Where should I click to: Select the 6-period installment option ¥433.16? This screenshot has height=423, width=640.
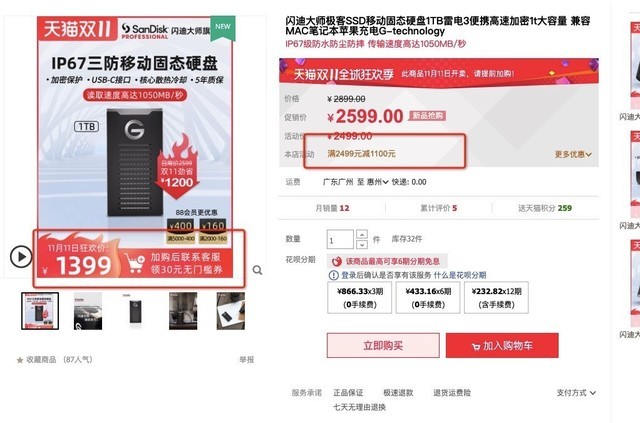coord(428,298)
